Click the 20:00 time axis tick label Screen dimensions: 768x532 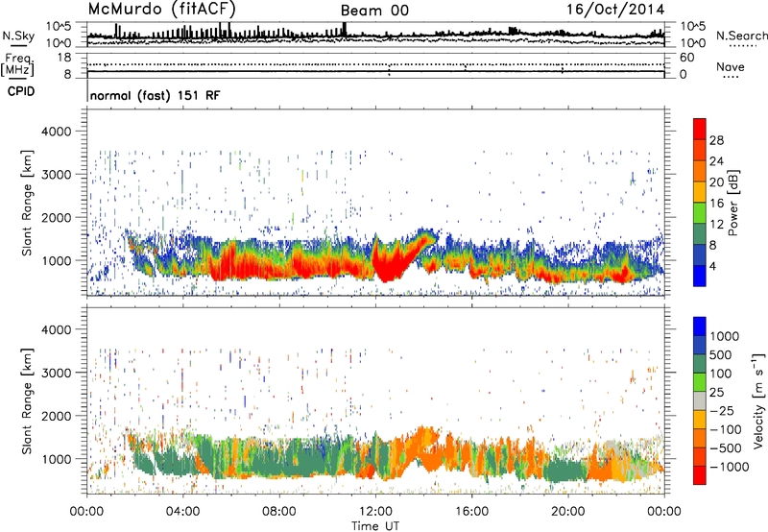click(x=568, y=512)
